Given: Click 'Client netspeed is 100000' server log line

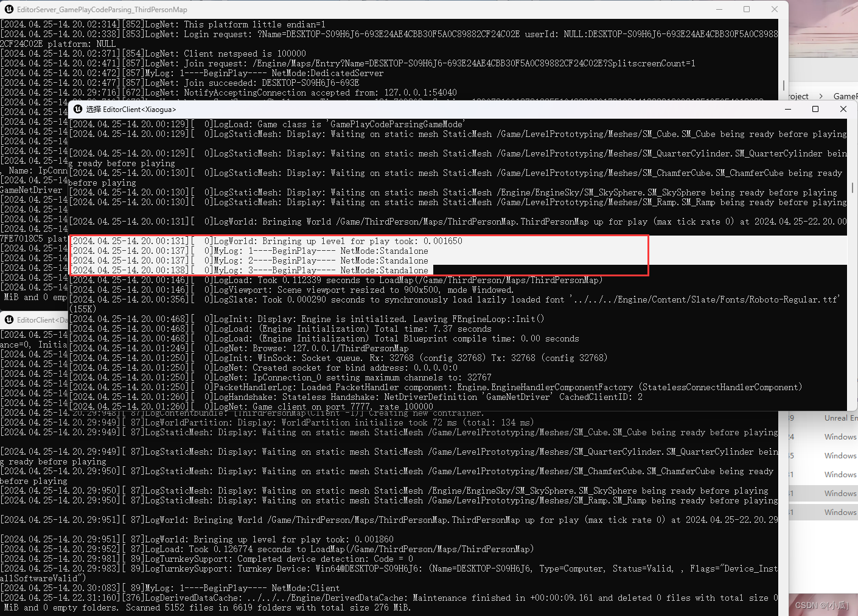Looking at the screenshot, I should point(153,54).
